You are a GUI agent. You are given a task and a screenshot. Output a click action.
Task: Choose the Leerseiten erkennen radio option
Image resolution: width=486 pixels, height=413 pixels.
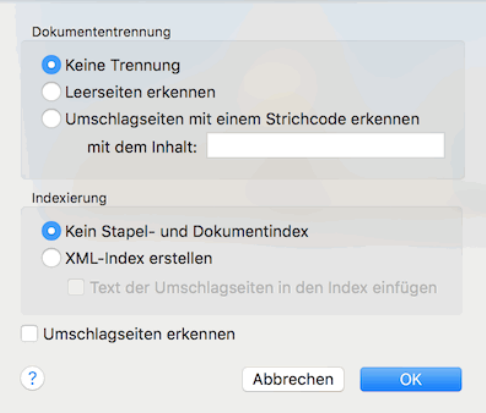(51, 92)
